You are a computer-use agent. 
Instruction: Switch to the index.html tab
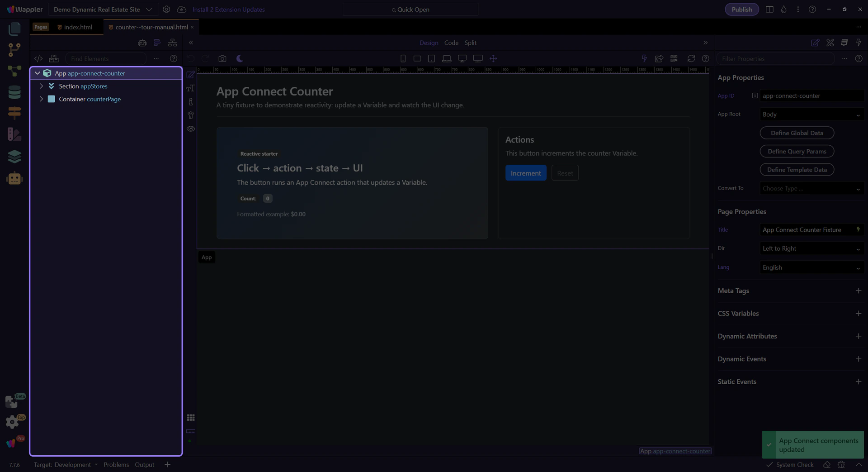pos(78,27)
